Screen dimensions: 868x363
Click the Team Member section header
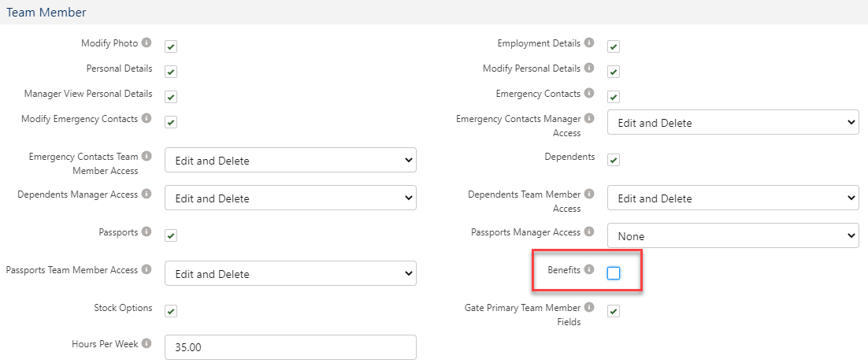click(x=46, y=13)
